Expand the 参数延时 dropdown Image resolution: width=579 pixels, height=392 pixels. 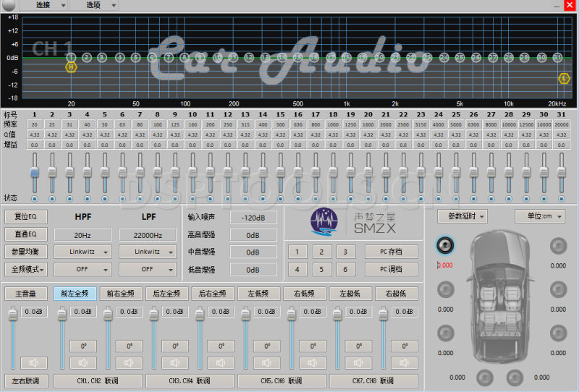point(462,216)
